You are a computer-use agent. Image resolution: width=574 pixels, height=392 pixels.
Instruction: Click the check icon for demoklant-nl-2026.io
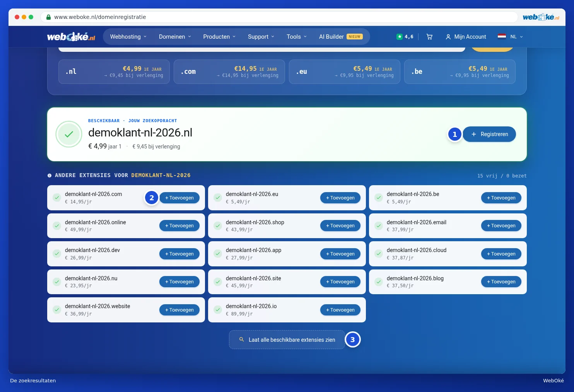tap(218, 310)
